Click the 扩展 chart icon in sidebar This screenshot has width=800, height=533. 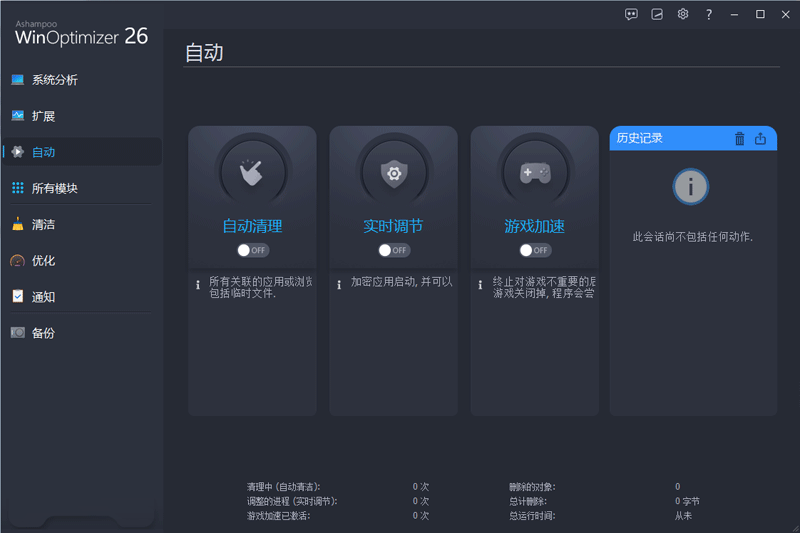[18, 116]
